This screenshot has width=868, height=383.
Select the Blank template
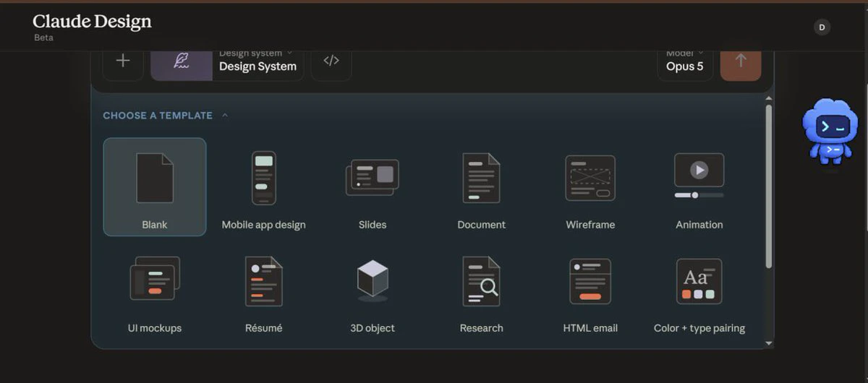tap(155, 187)
